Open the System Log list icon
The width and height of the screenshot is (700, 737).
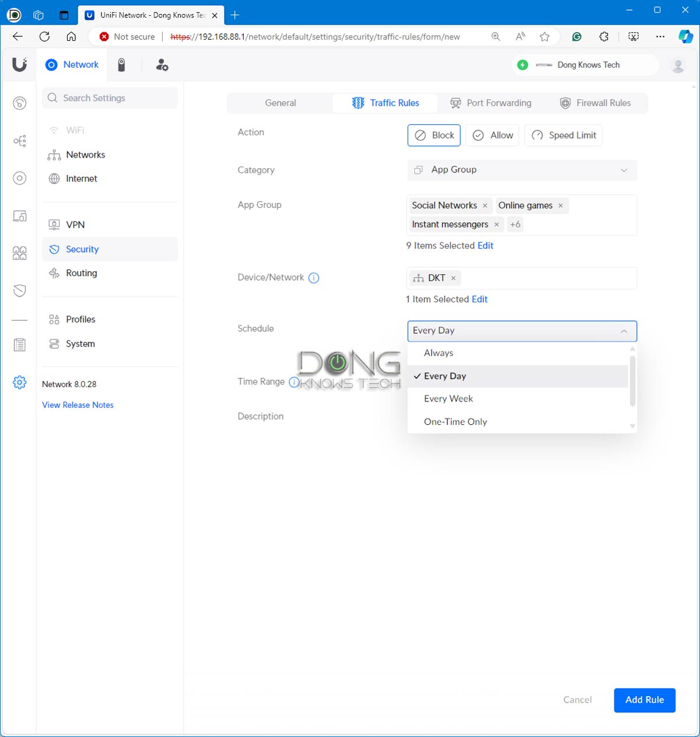click(20, 345)
